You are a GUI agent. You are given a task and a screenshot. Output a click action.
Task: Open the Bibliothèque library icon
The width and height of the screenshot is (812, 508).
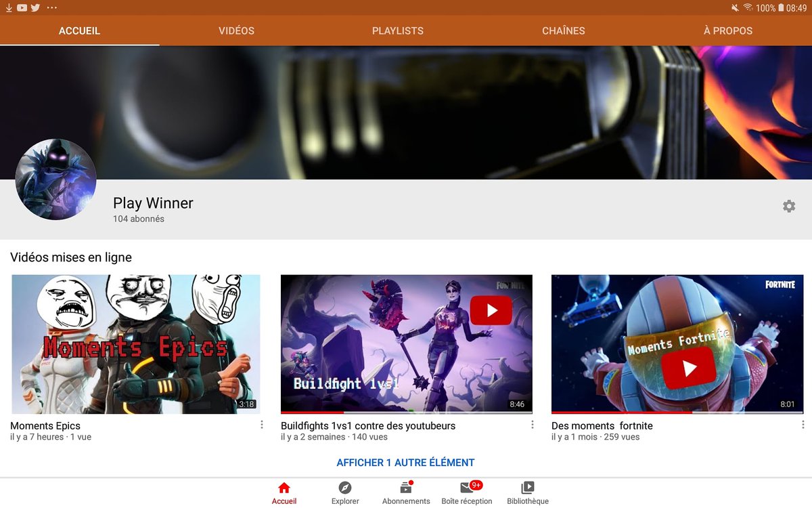(x=528, y=488)
